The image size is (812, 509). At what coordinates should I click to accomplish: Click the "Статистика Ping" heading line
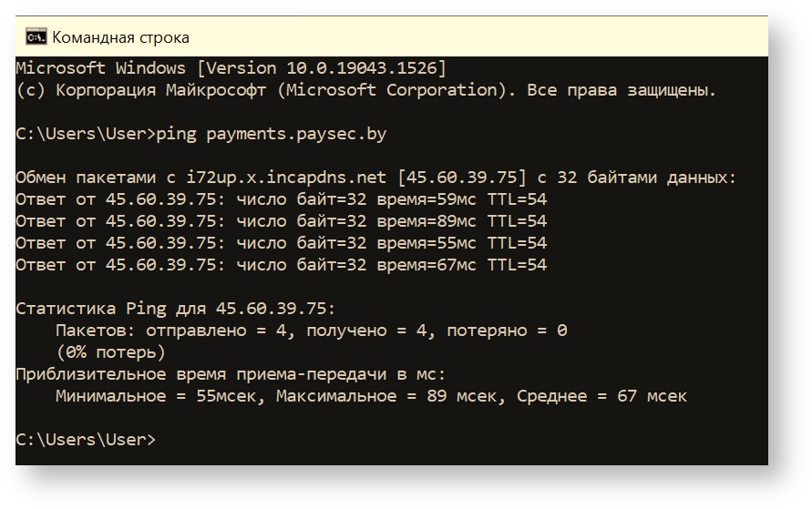pos(176,309)
